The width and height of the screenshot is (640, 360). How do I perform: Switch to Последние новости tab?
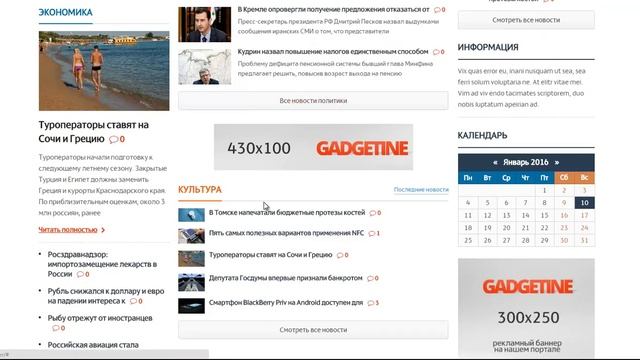(x=421, y=189)
